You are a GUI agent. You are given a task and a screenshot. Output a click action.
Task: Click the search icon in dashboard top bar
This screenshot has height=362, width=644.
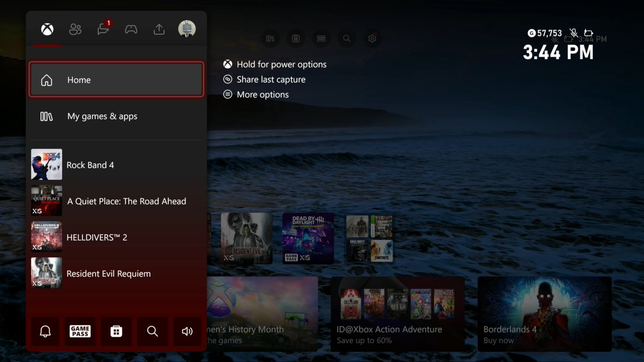click(x=347, y=39)
